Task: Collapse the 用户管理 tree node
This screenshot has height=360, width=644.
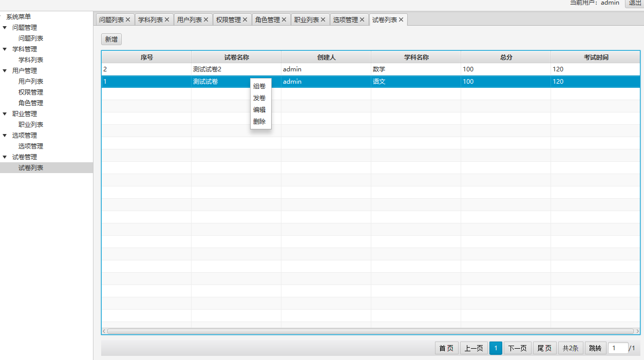Action: tap(5, 71)
